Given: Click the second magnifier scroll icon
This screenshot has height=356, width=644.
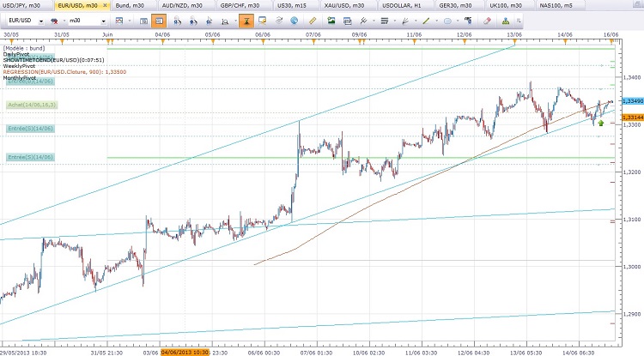Looking at the screenshot, I should coord(193,21).
